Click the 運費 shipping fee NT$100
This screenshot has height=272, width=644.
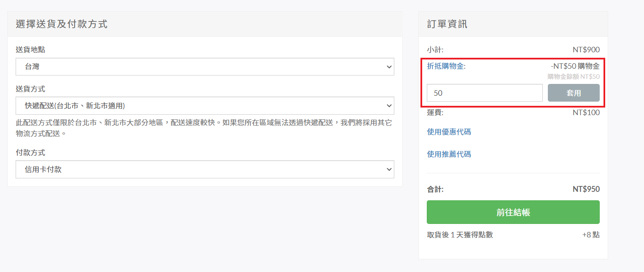click(586, 113)
